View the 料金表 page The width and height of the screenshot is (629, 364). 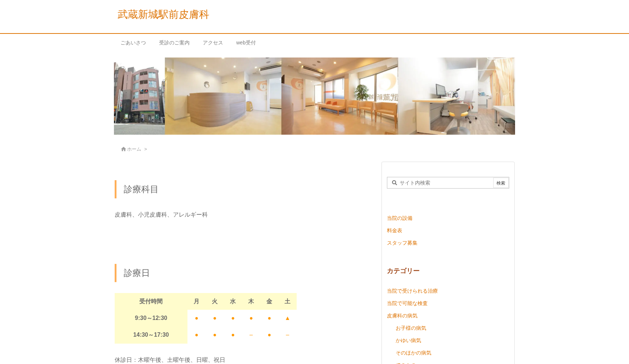click(395, 230)
